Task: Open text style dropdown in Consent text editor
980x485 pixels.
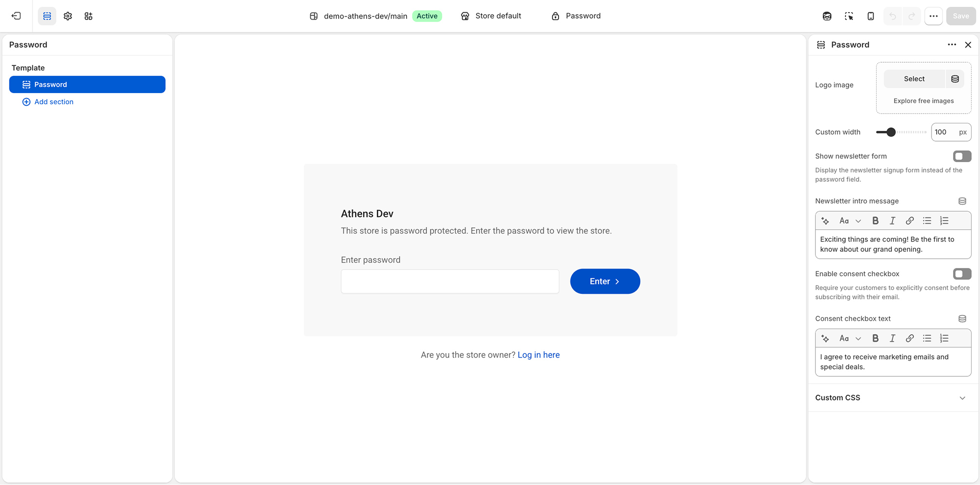Action: coord(850,339)
